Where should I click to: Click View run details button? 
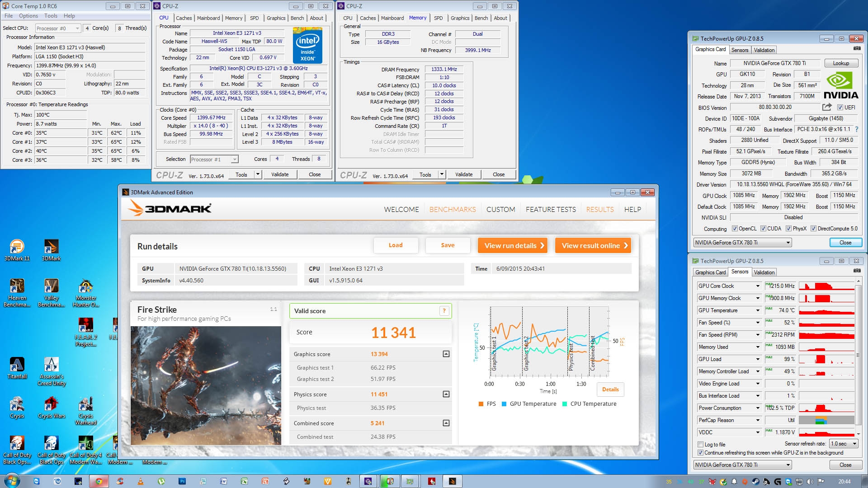pos(513,245)
